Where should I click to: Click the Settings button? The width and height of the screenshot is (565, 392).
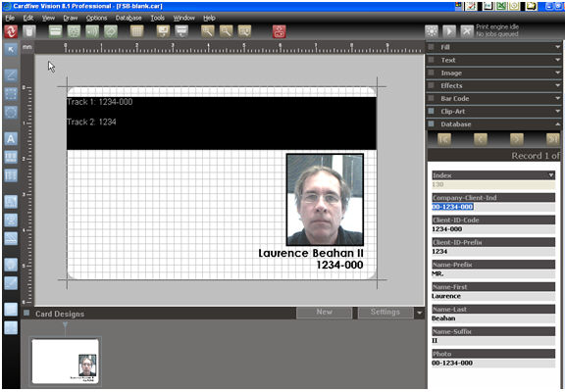click(385, 313)
